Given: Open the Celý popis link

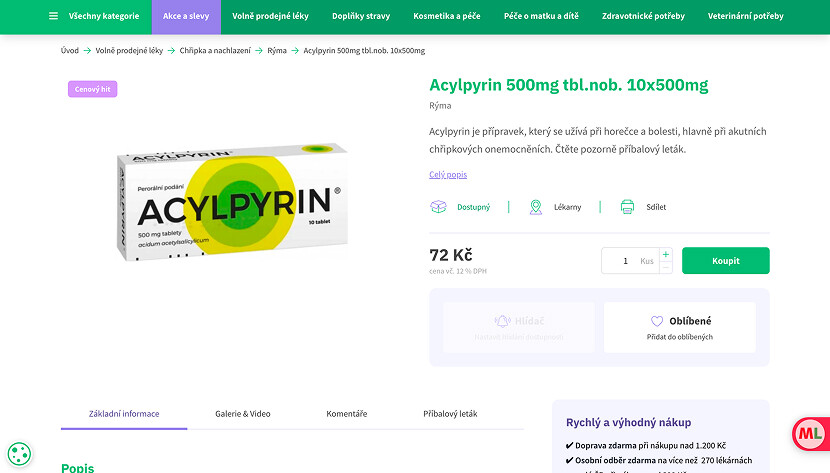Looking at the screenshot, I should [x=448, y=175].
